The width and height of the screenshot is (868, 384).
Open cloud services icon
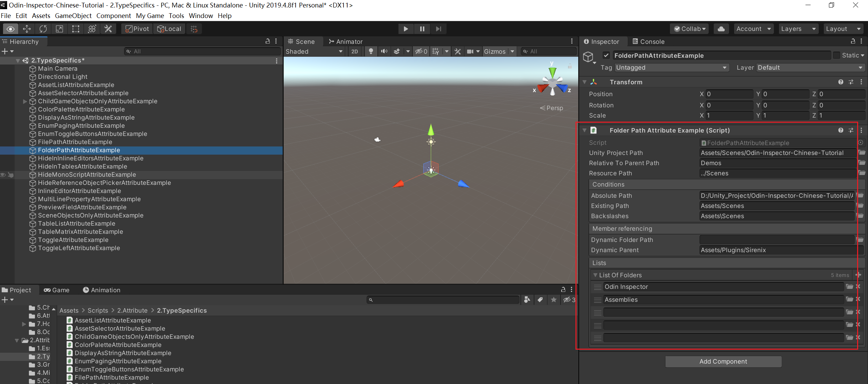coord(721,29)
